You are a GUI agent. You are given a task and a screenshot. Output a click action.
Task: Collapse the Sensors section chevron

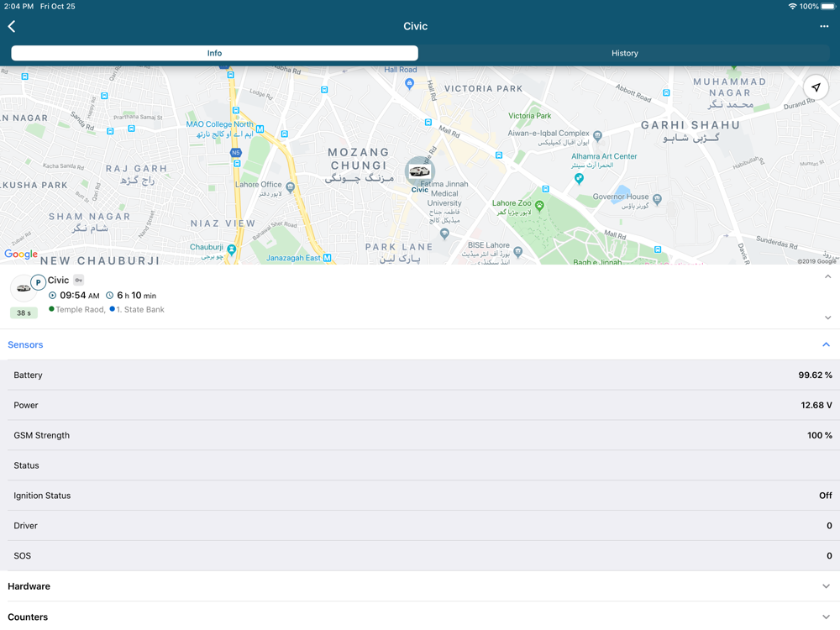coord(826,344)
